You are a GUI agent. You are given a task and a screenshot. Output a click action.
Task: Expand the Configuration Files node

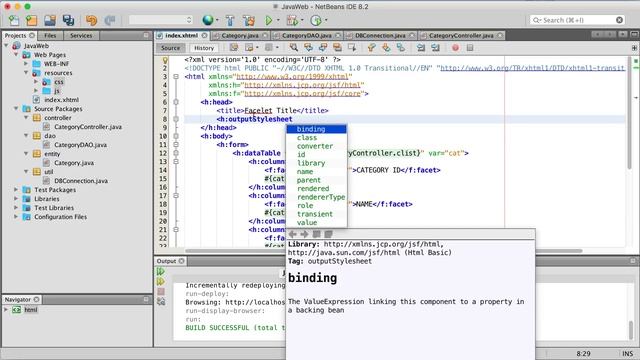16,217
